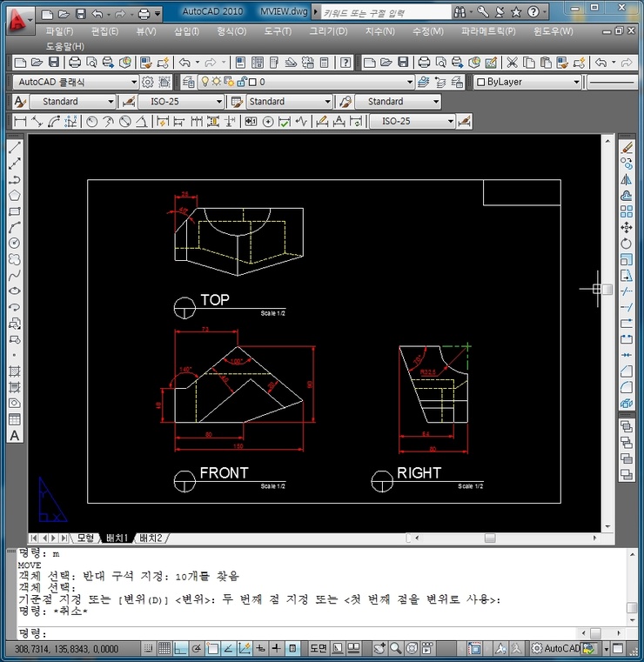The height and width of the screenshot is (662, 644).
Task: Toggle Ortho Mode in status bar
Action: pyautogui.click(x=180, y=649)
